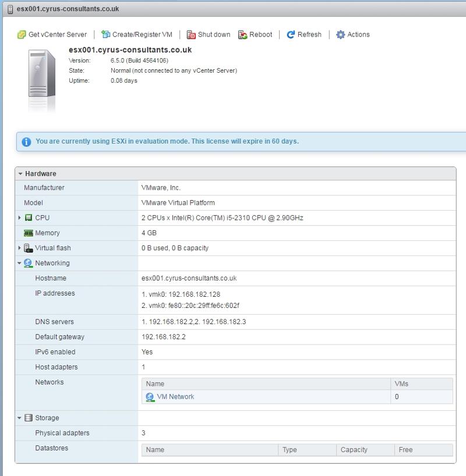The width and height of the screenshot is (466, 476).
Task: Collapse the Hardware panel arrow
Action: [x=20, y=173]
